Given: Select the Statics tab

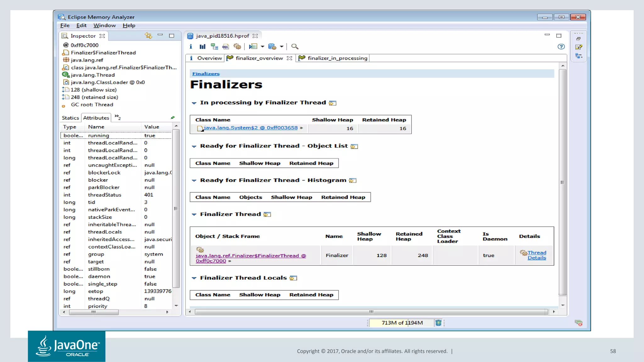Looking at the screenshot, I should click(70, 118).
